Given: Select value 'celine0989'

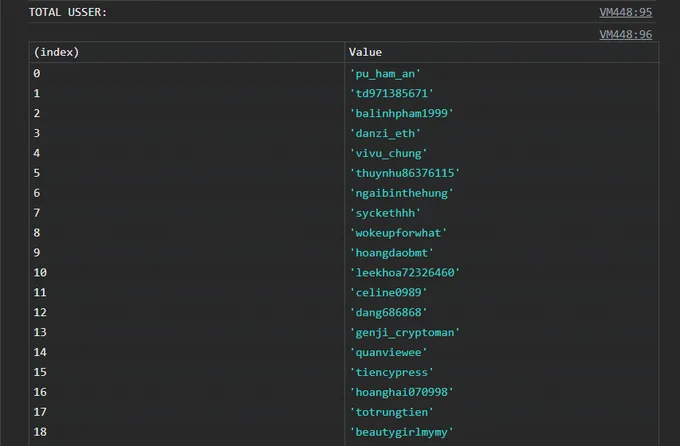Looking at the screenshot, I should tap(389, 292).
